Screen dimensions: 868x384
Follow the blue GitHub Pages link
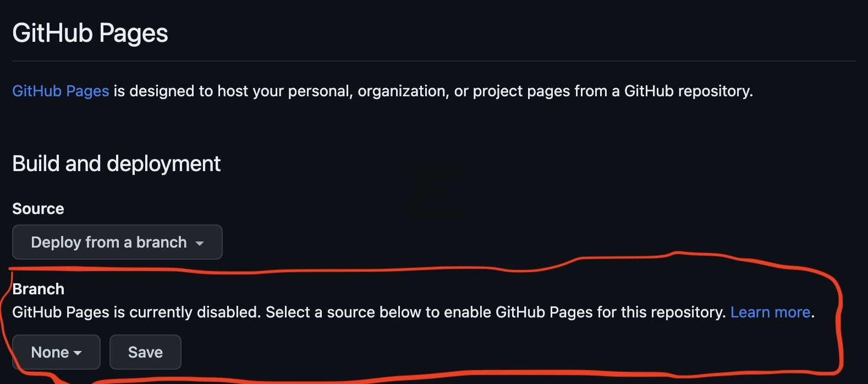point(61,91)
